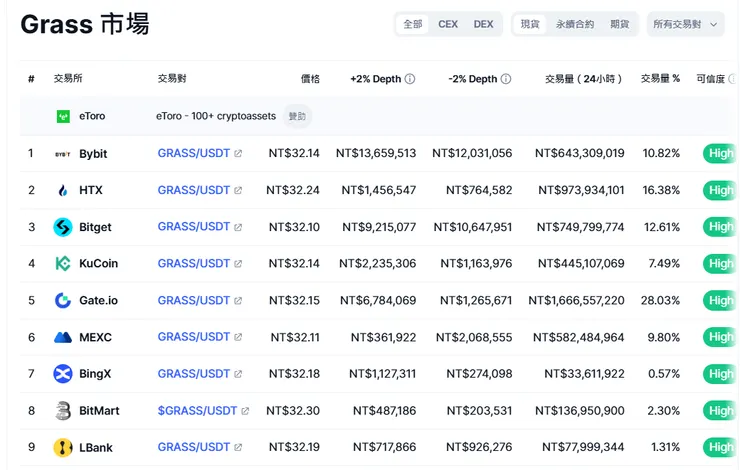The image size is (740, 470).
Task: Click the eToro green logo icon
Action: pos(63,116)
